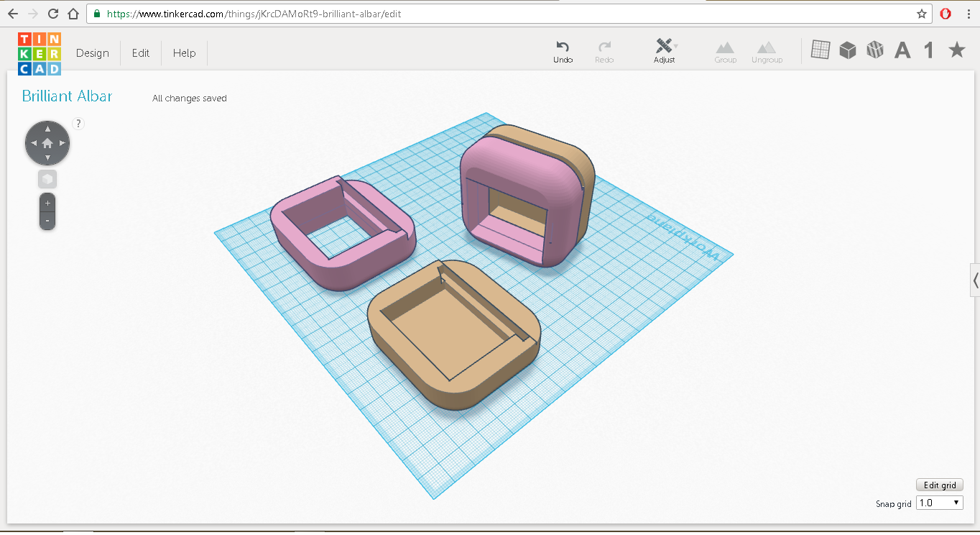Undo the last action

pos(563,52)
